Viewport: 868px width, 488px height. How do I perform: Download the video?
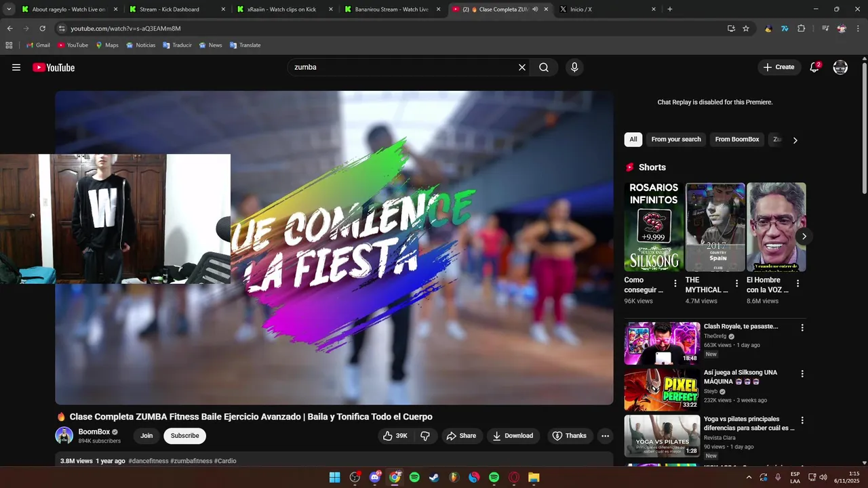click(x=513, y=436)
